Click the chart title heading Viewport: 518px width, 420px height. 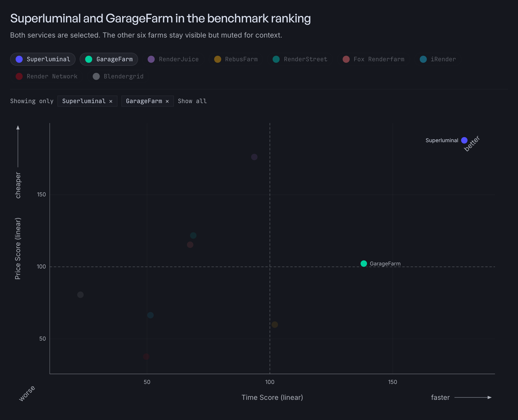(160, 18)
